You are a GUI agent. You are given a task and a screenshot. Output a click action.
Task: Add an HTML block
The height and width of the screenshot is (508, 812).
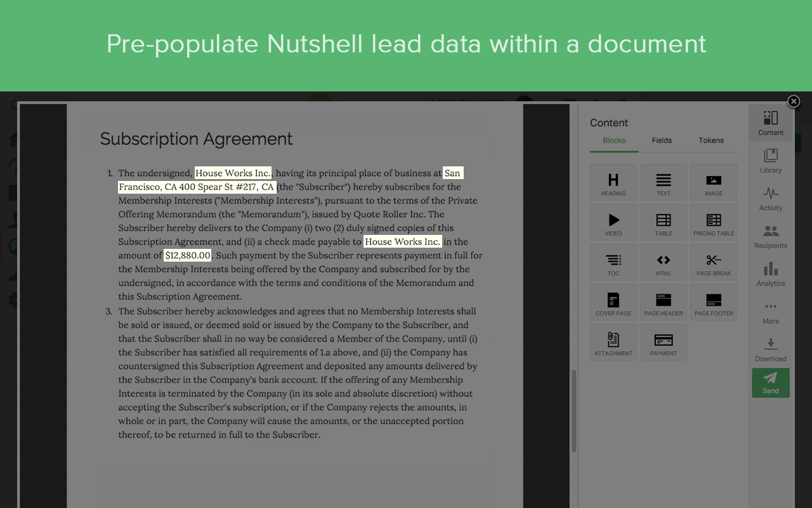click(663, 262)
